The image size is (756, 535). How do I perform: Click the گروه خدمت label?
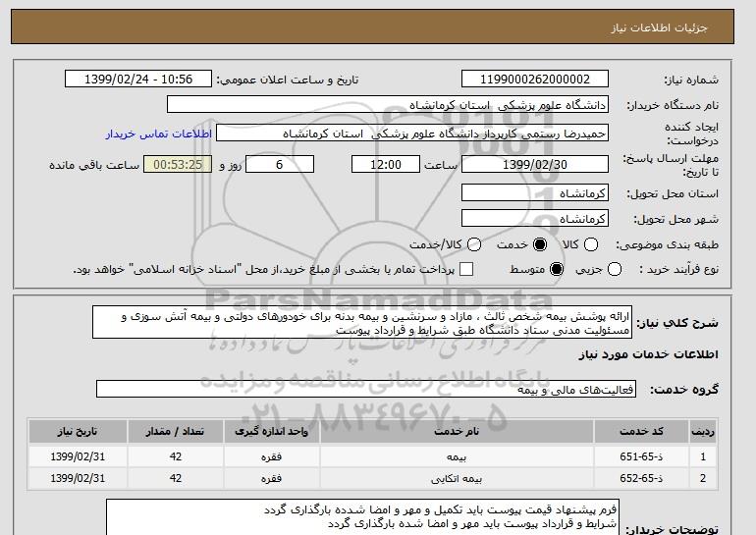683,389
